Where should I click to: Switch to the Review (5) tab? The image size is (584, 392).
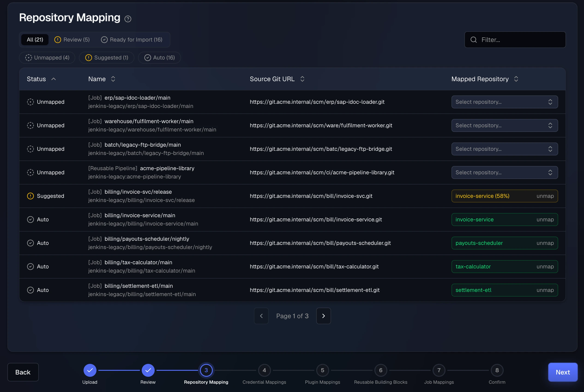pyautogui.click(x=72, y=40)
